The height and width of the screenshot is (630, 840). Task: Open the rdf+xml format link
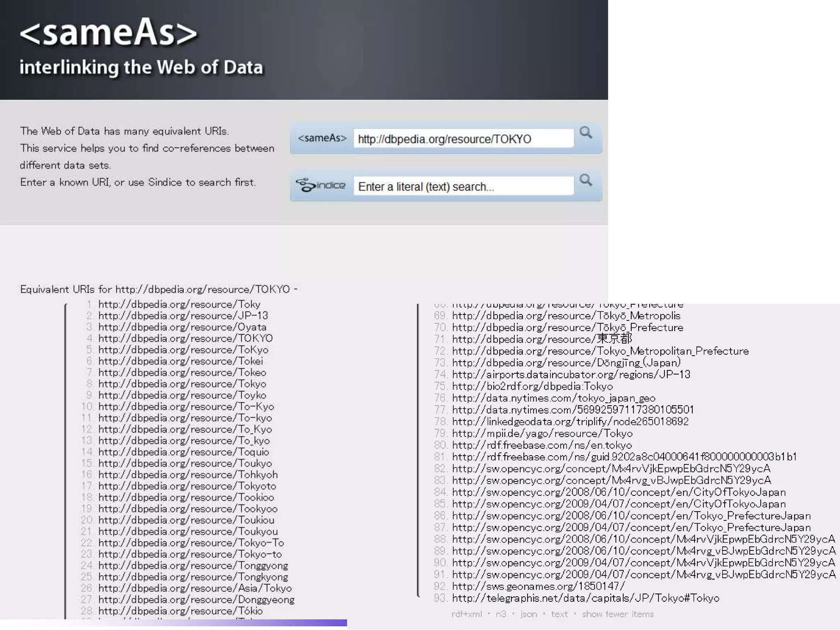click(466, 614)
